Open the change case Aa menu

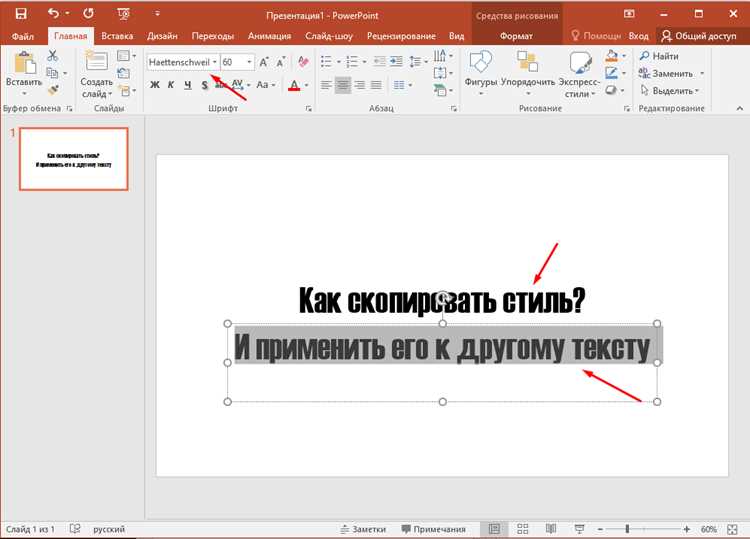point(266,85)
